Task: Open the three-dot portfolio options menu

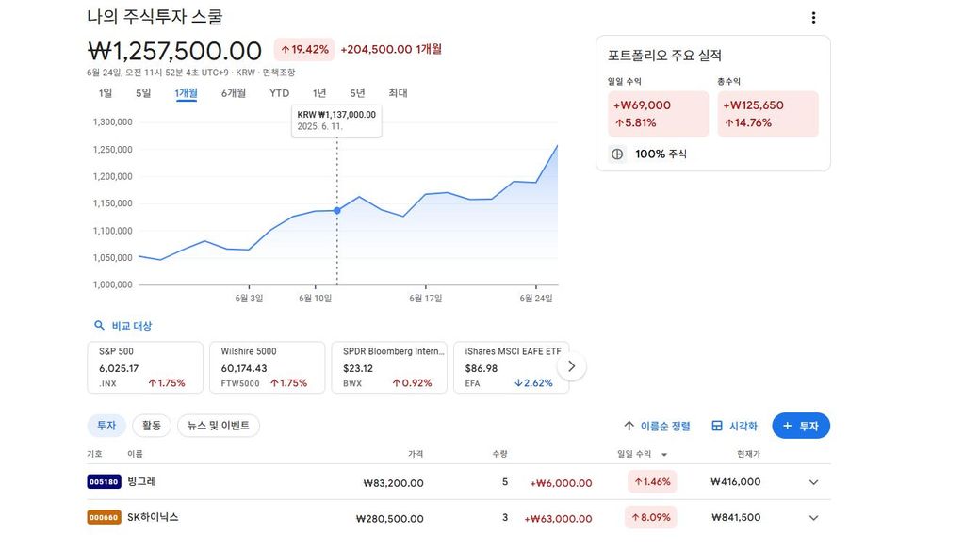Action: (813, 18)
